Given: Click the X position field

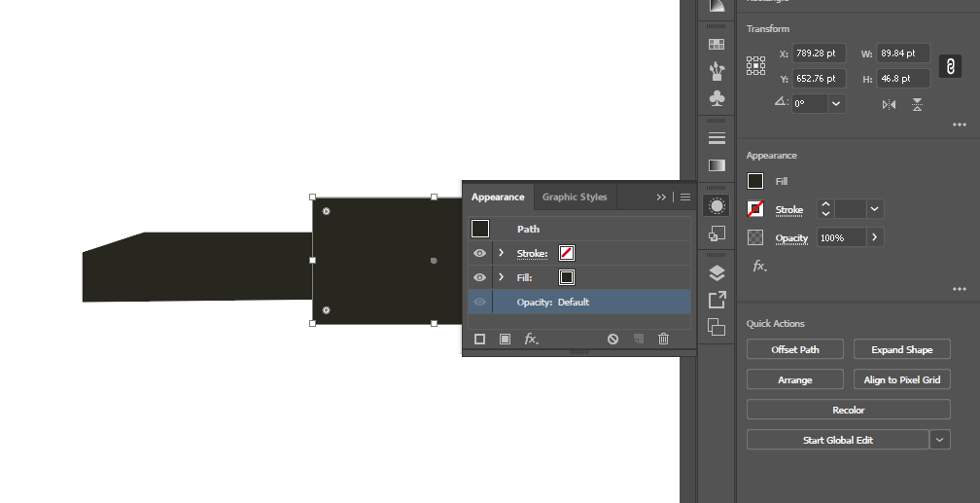Looking at the screenshot, I should point(820,54).
